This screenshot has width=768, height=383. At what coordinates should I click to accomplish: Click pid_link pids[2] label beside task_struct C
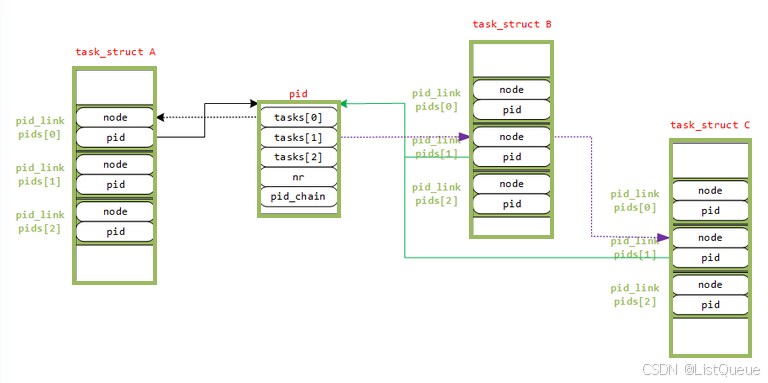click(635, 295)
